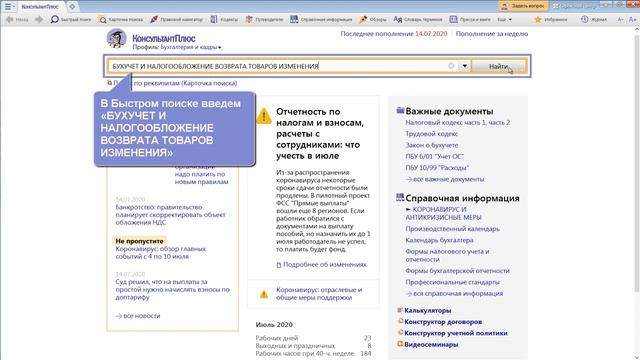Image resolution: width=640 pixels, height=360 pixels.
Task: Open вся справочная информация link
Action: [x=454, y=293]
